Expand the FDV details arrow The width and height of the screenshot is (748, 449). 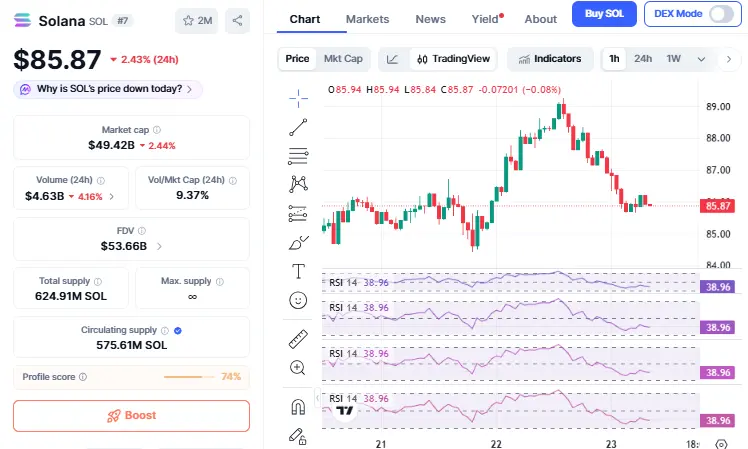[x=160, y=246]
